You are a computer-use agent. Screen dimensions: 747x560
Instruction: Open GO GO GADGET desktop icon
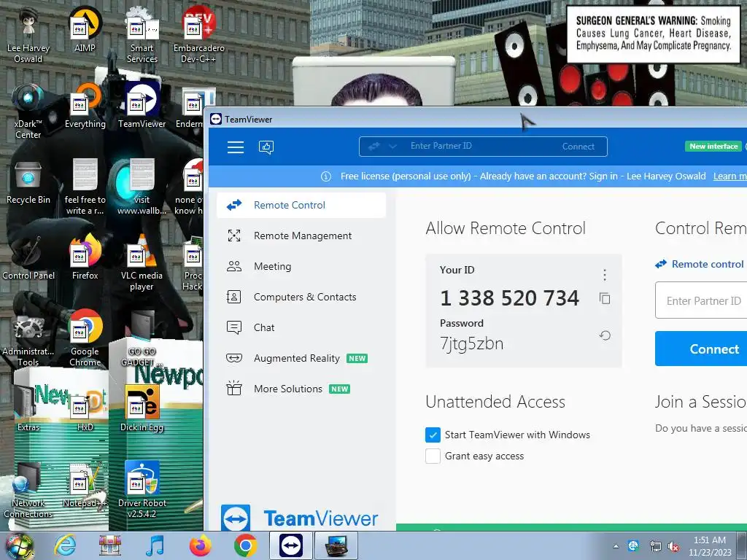142,338
